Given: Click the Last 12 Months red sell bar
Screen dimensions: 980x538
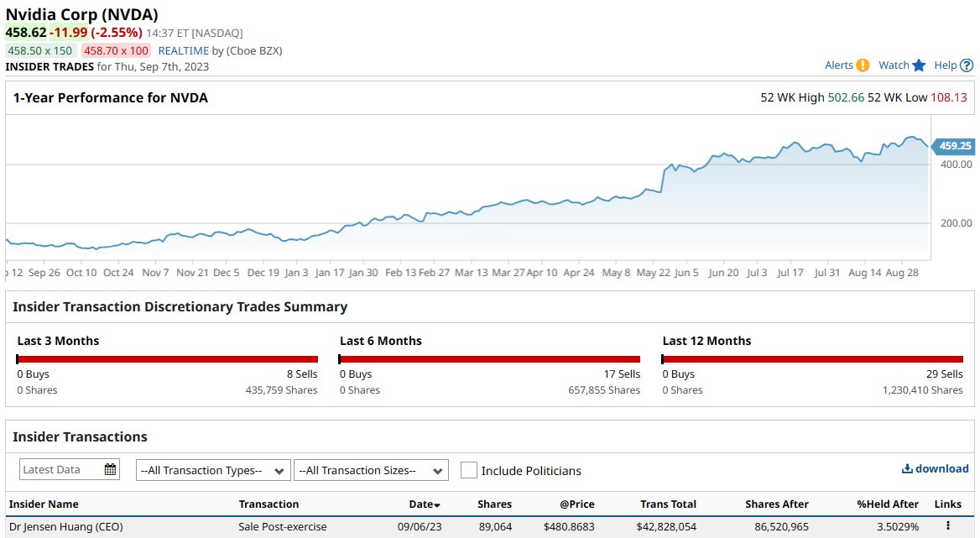Looking at the screenshot, I should [812, 358].
